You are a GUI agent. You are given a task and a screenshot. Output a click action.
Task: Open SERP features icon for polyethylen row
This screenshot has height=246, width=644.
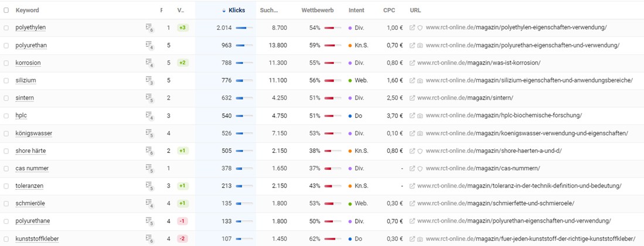coord(149,28)
